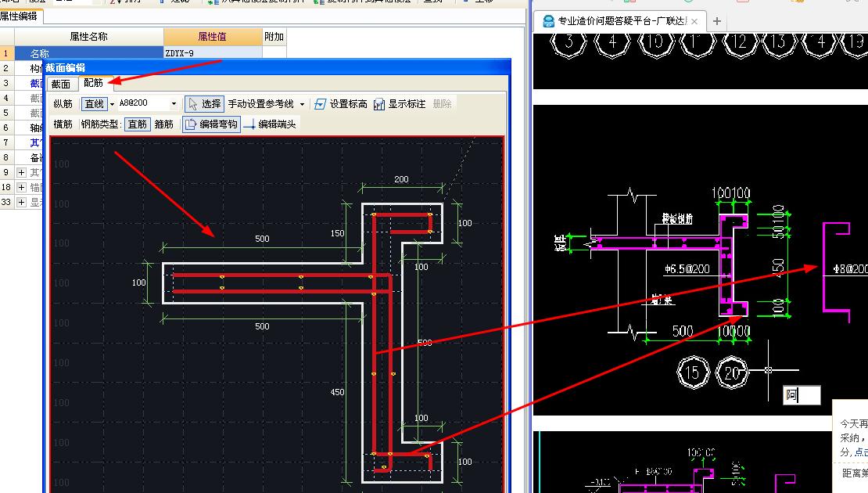This screenshot has height=493, width=868.
Task: Click circled number 13 next to number 12
Action: tap(778, 42)
